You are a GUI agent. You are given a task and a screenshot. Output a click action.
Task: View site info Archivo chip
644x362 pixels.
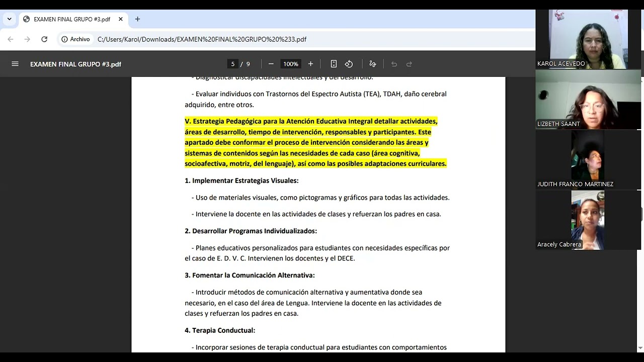coord(75,39)
